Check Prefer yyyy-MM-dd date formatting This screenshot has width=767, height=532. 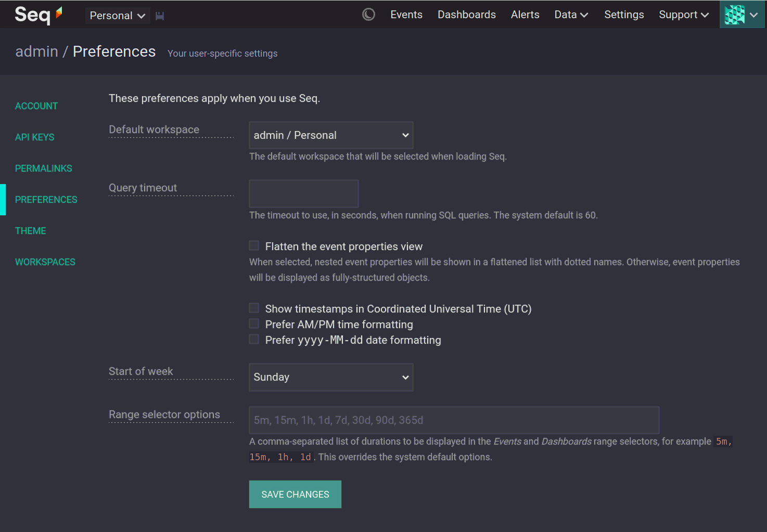click(254, 340)
